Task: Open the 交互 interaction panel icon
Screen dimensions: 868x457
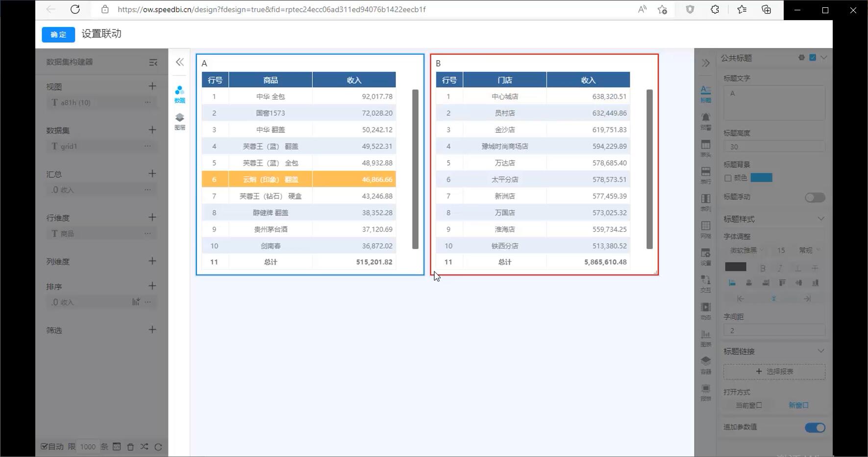Action: click(705, 283)
